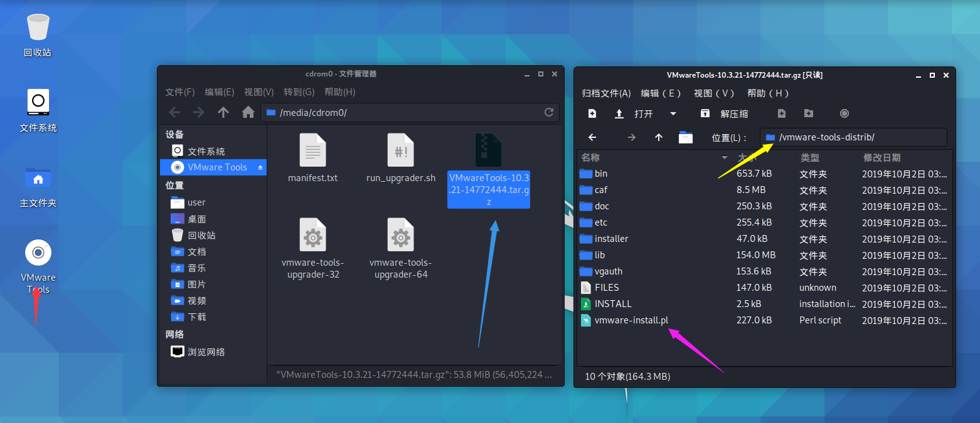Click the 154.0 MB size cell
The width and height of the screenshot is (980, 423).
pyautogui.click(x=755, y=255)
